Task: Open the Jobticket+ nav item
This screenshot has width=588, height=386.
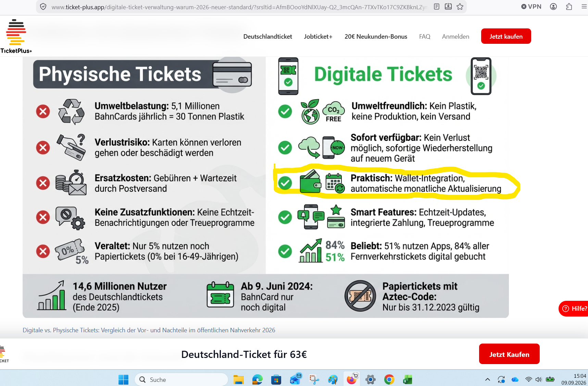Action: point(318,36)
